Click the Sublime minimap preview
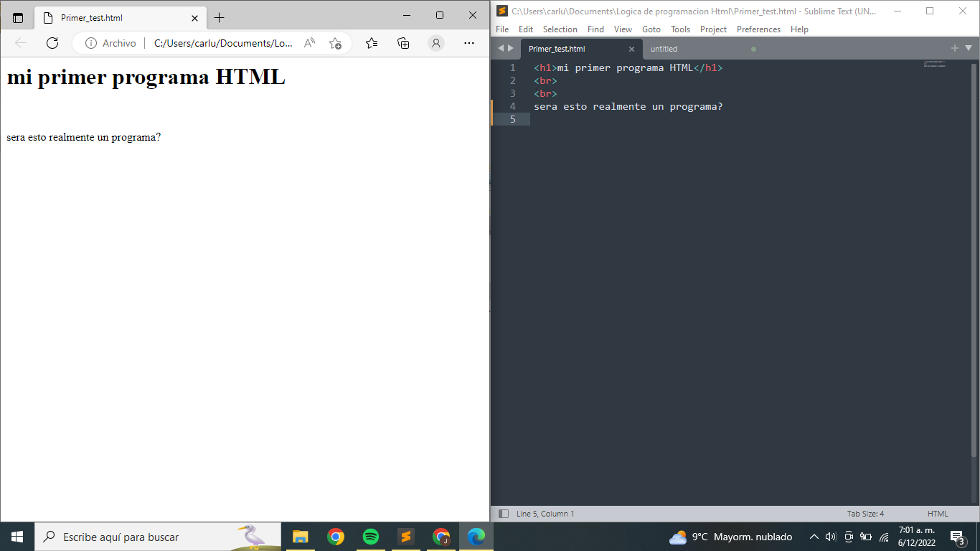The image size is (980, 551). [x=934, y=65]
